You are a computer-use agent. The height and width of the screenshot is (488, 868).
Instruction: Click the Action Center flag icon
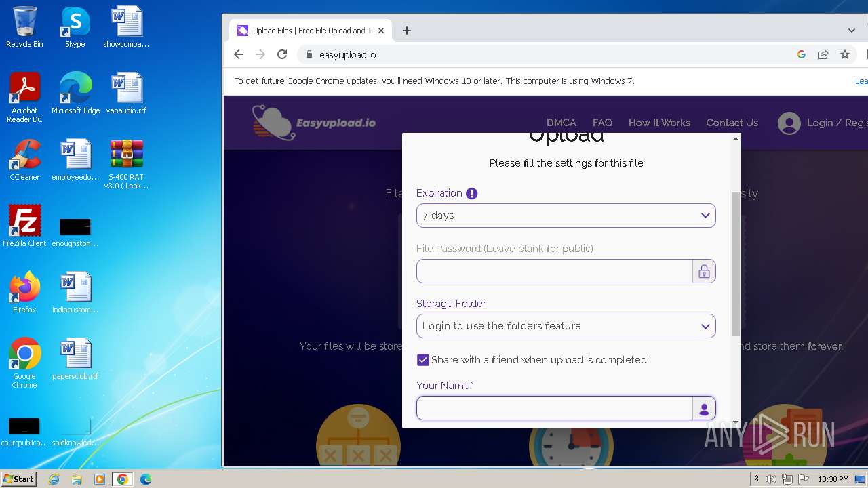[x=804, y=479]
